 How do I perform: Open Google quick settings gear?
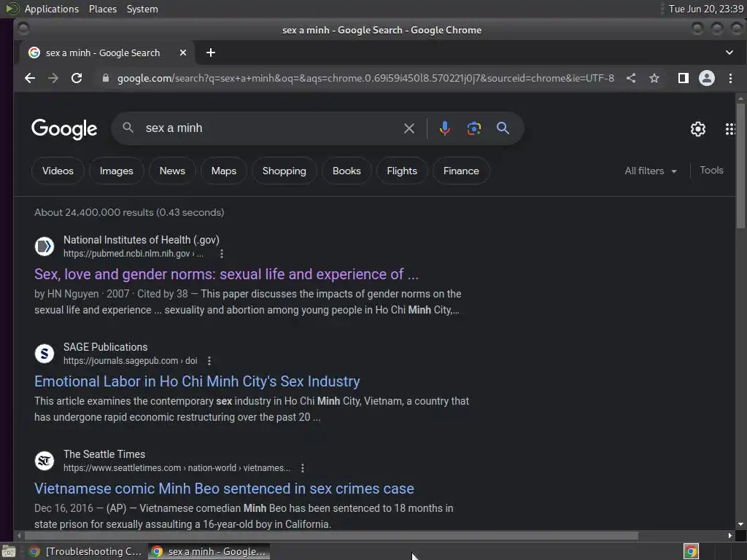pyautogui.click(x=698, y=128)
